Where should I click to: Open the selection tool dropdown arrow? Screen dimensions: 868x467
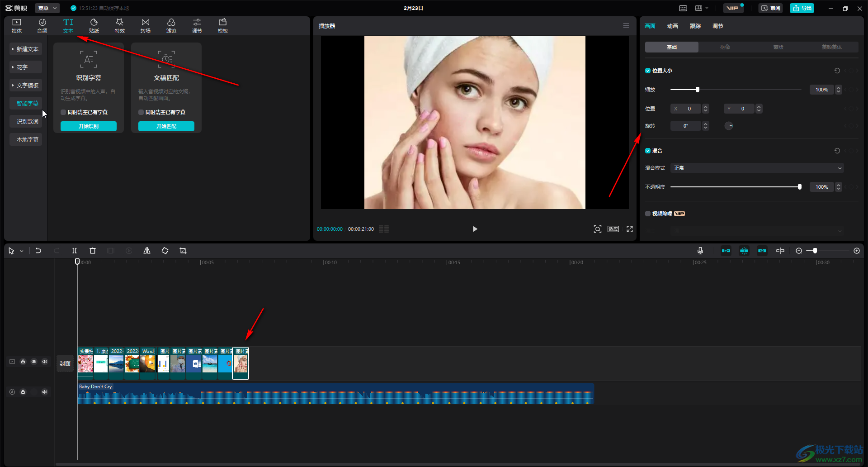click(x=21, y=251)
